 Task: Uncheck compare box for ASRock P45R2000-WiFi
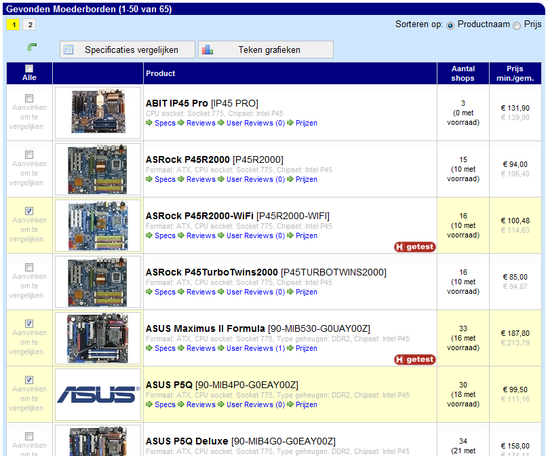(29, 211)
